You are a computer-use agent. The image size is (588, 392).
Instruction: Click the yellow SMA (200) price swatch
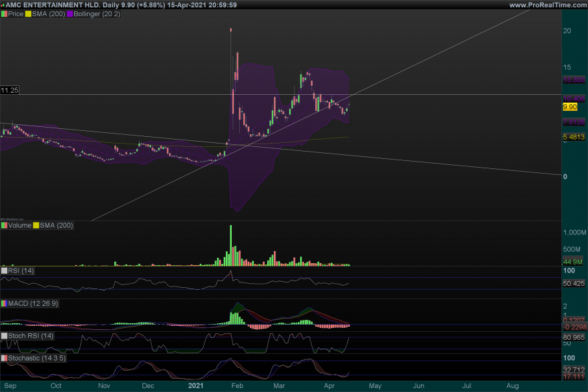coord(28,13)
